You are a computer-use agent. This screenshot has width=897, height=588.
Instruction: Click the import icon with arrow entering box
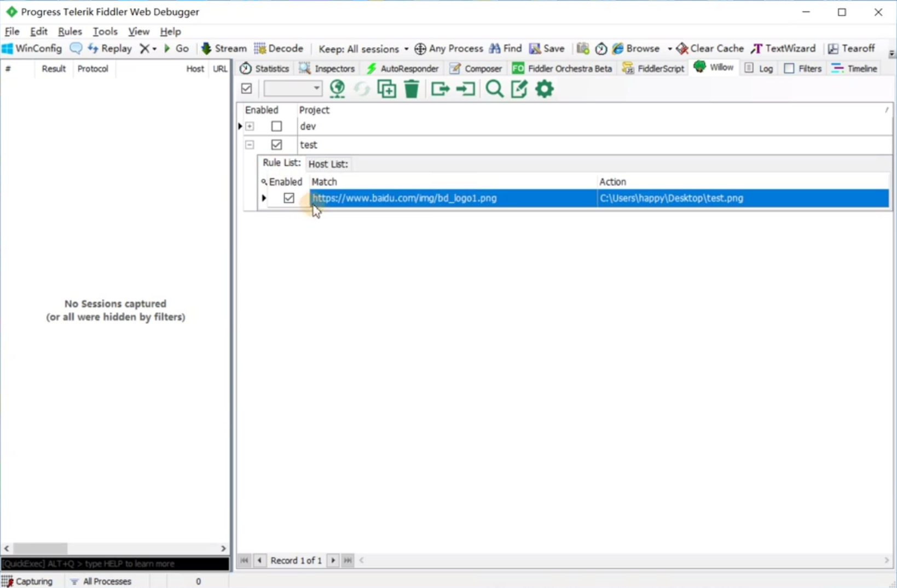[466, 89]
